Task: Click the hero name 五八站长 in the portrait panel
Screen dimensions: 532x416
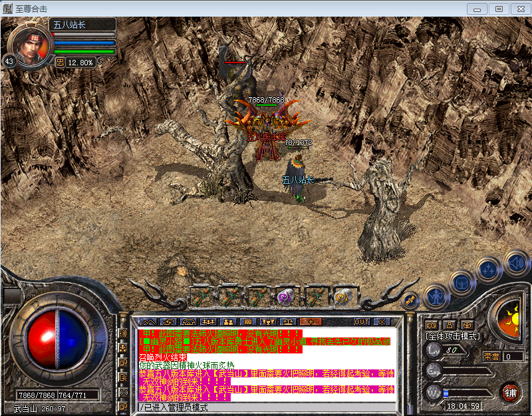Action: pyautogui.click(x=69, y=25)
